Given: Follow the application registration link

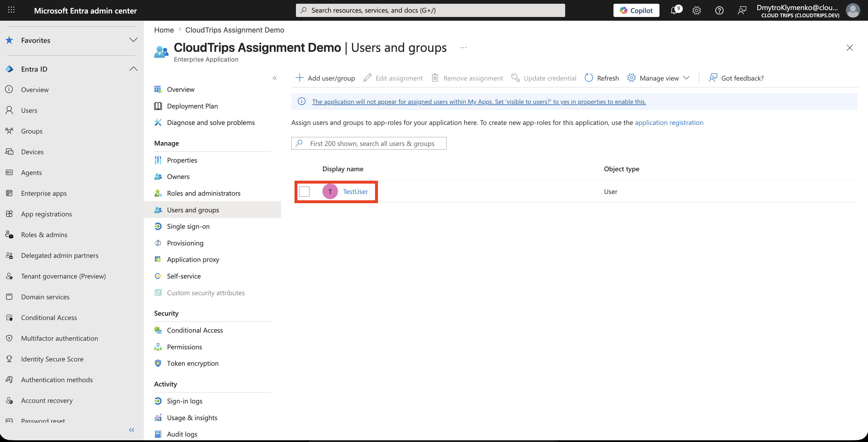Looking at the screenshot, I should [669, 122].
